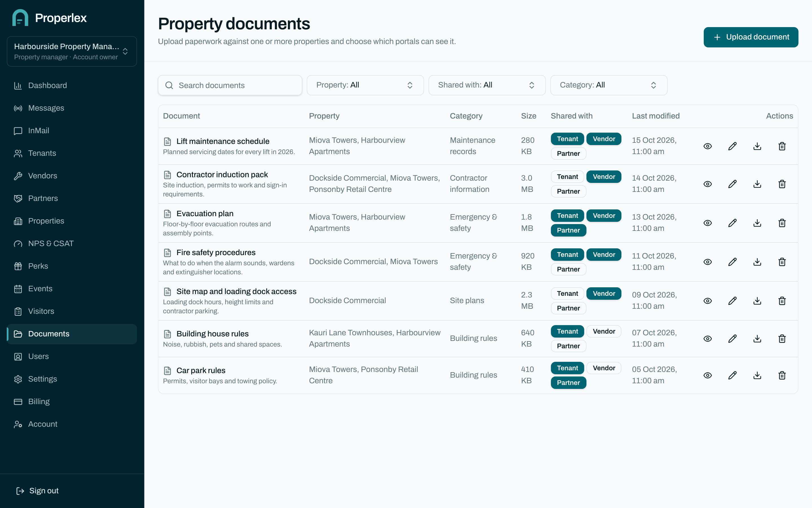Delete the Fire safety procedures document
Screen dimensions: 812x508
[x=782, y=262]
